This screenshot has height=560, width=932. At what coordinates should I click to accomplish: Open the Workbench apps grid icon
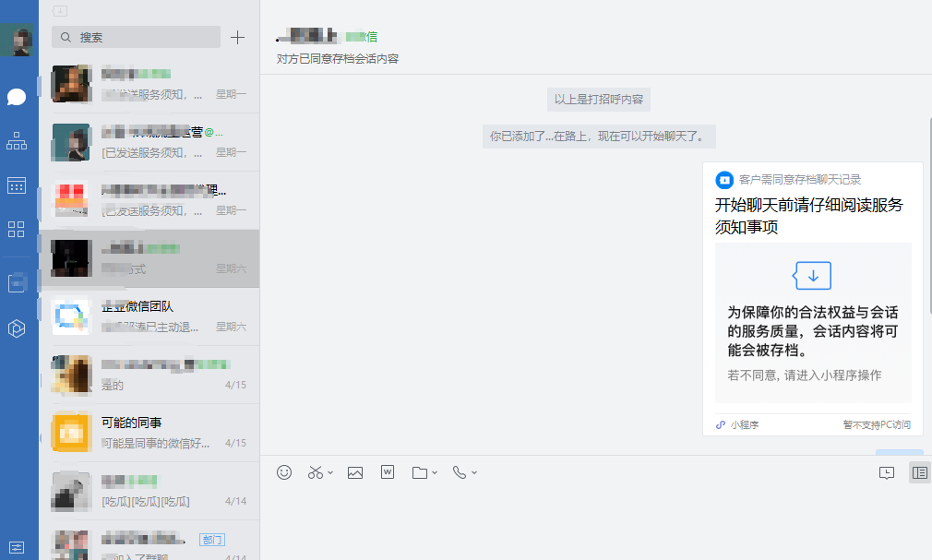(17, 230)
